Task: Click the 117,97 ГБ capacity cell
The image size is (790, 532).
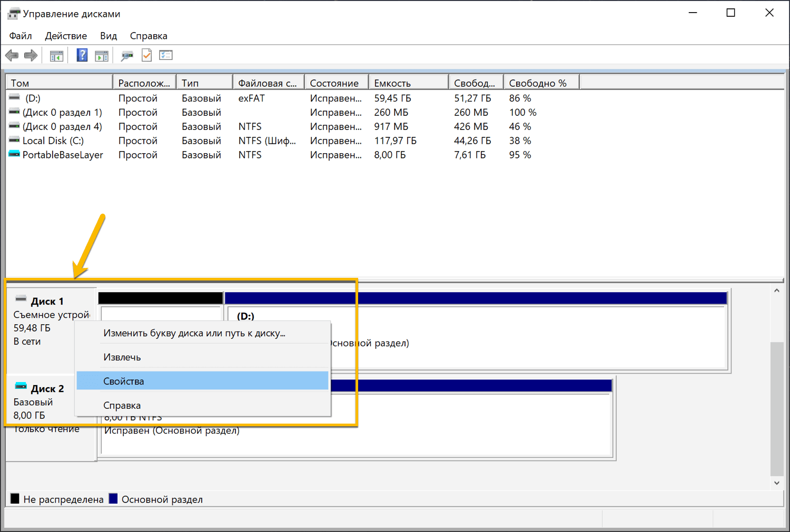Action: click(x=395, y=140)
